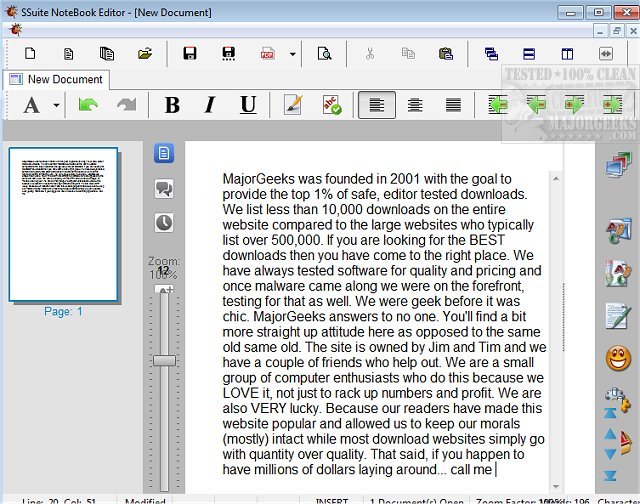Select center text alignment
The image size is (640, 504).
point(415,105)
